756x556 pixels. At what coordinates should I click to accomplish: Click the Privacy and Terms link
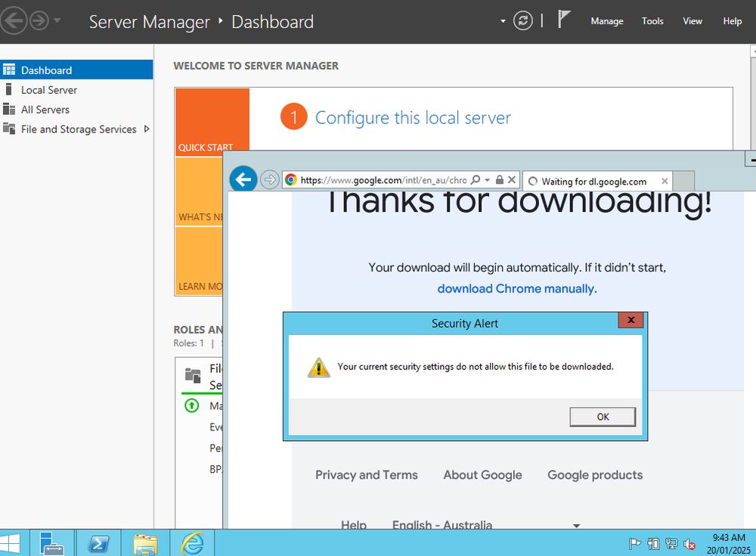tap(367, 475)
